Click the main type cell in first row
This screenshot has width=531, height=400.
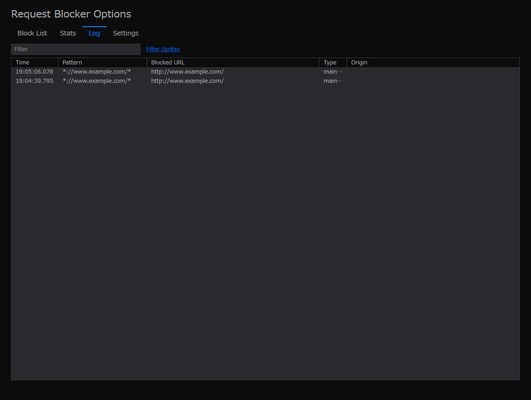pyautogui.click(x=330, y=71)
